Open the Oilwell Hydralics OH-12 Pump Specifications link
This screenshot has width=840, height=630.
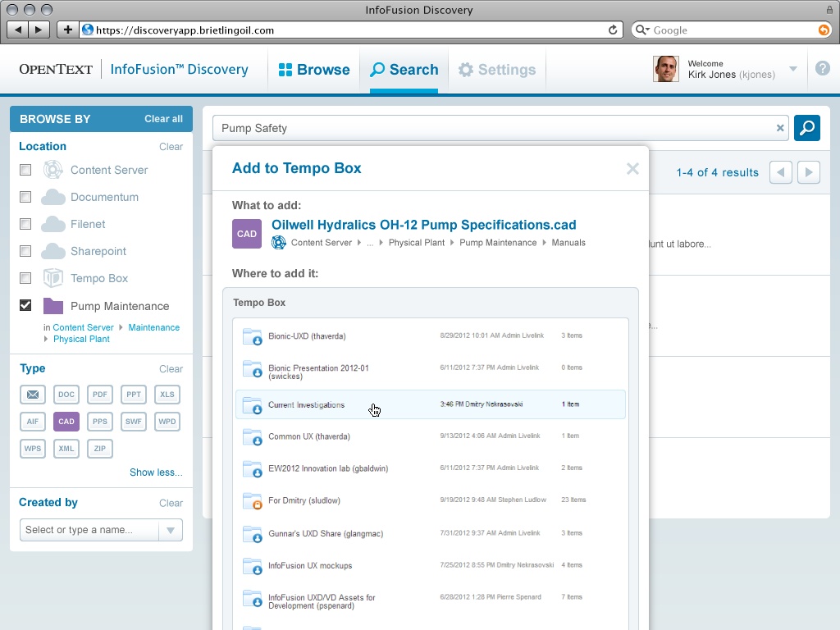coord(424,225)
